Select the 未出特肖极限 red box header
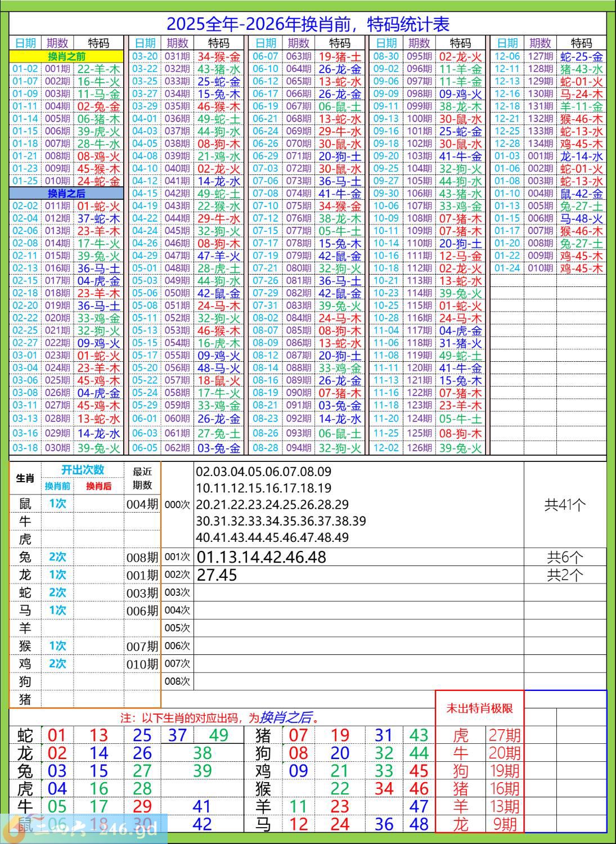Image resolution: width=616 pixels, height=844 pixels. click(x=479, y=708)
